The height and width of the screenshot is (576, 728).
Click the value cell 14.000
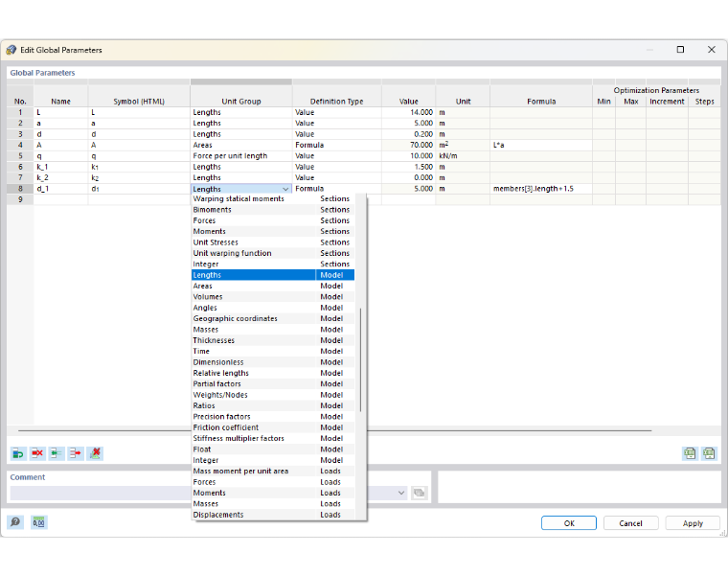409,112
